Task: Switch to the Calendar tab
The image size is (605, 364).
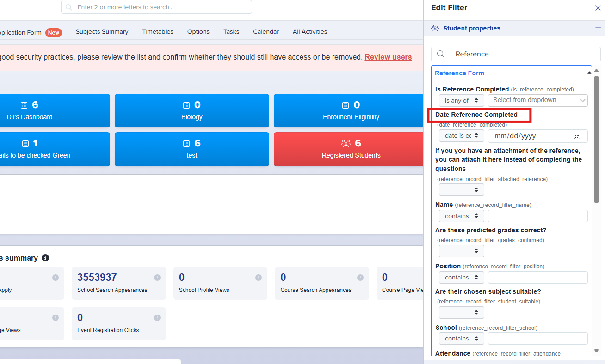Action: [x=265, y=32]
